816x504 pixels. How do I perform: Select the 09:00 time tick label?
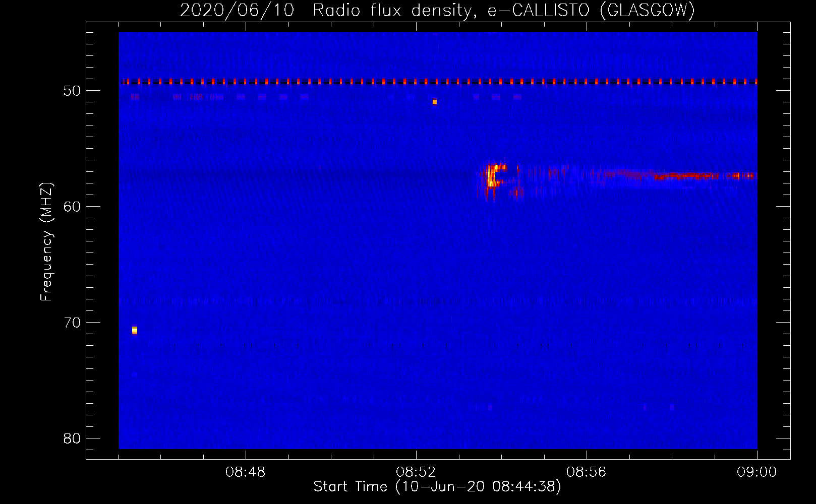[756, 472]
